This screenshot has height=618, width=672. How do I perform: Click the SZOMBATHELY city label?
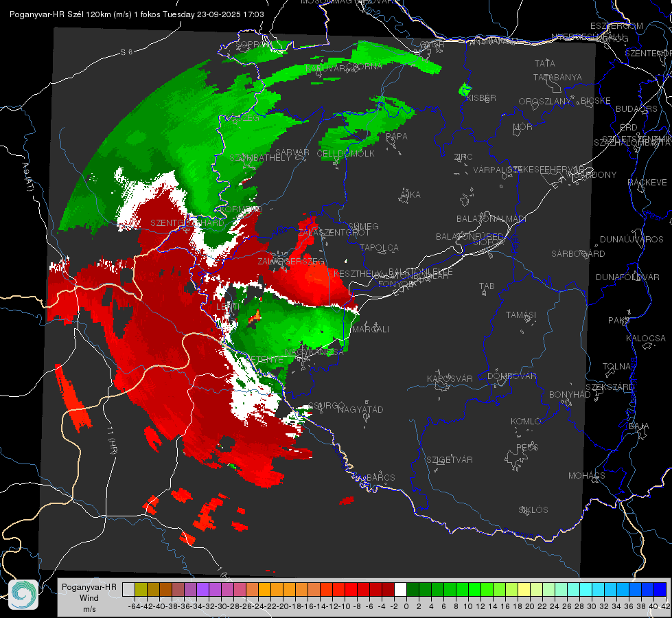pos(259,158)
